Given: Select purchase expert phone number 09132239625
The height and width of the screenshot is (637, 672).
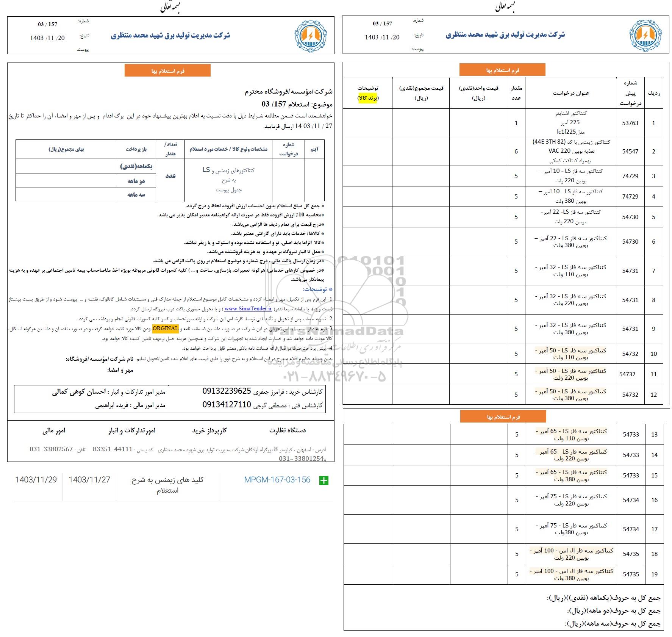Looking at the screenshot, I should pos(227,391).
